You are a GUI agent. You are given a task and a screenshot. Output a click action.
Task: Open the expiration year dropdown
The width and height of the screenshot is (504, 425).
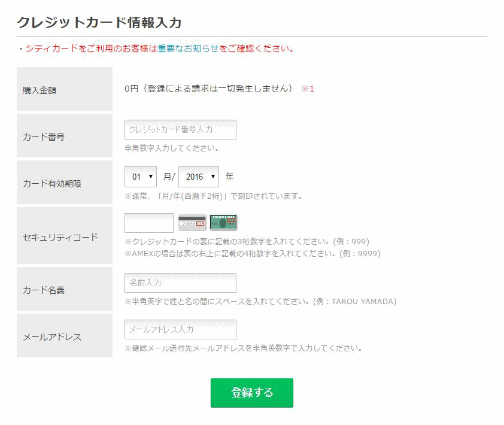pos(199,177)
